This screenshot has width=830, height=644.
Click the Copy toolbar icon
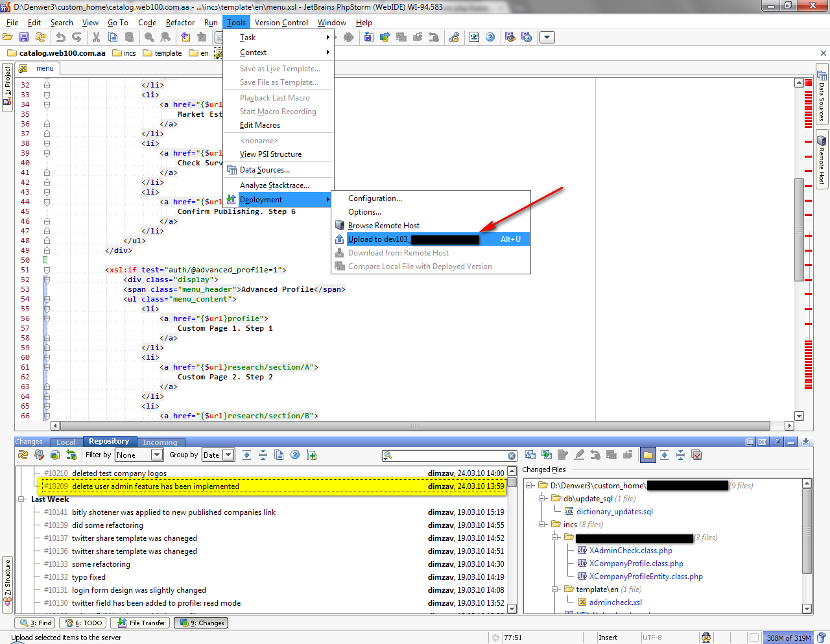[113, 38]
